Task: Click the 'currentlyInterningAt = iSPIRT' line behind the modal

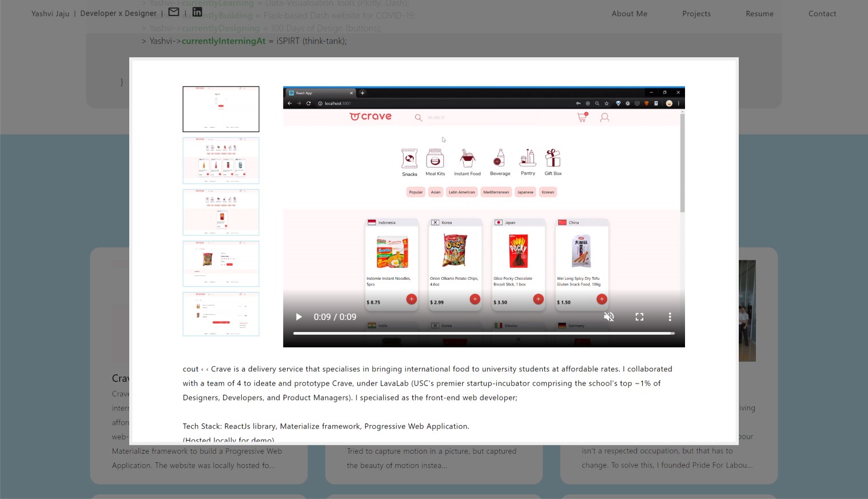Action: coord(244,41)
